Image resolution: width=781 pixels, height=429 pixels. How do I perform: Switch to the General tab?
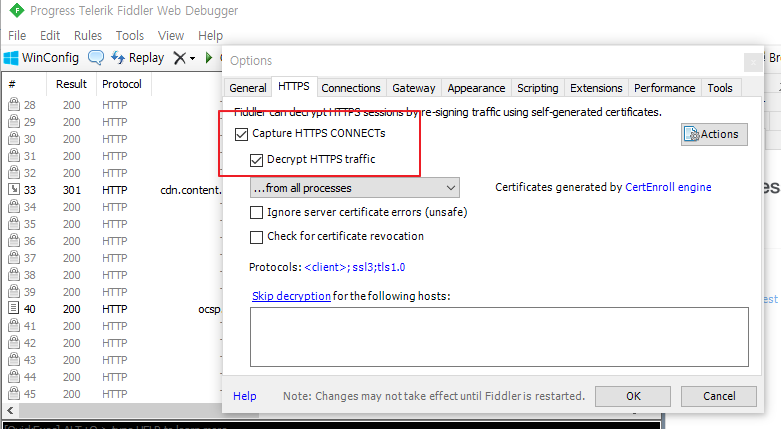point(248,88)
